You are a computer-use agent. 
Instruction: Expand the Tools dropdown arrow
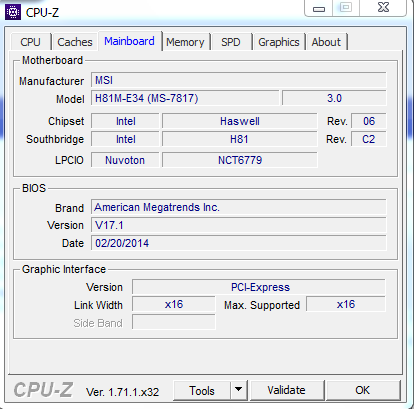click(239, 390)
